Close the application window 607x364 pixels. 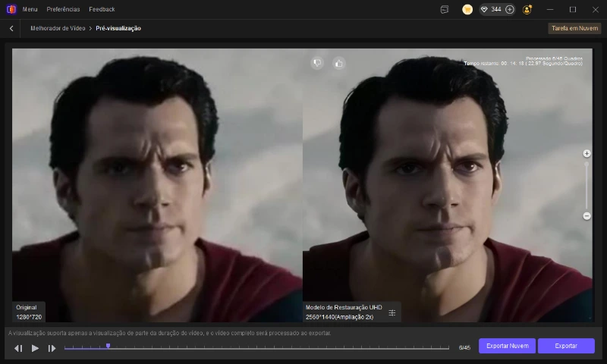click(x=596, y=9)
